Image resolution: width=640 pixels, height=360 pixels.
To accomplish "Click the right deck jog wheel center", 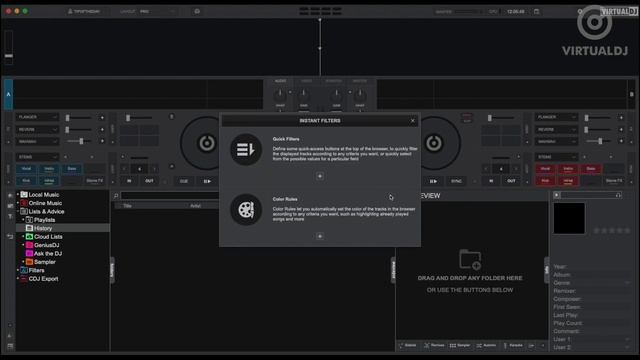I will click(433, 143).
